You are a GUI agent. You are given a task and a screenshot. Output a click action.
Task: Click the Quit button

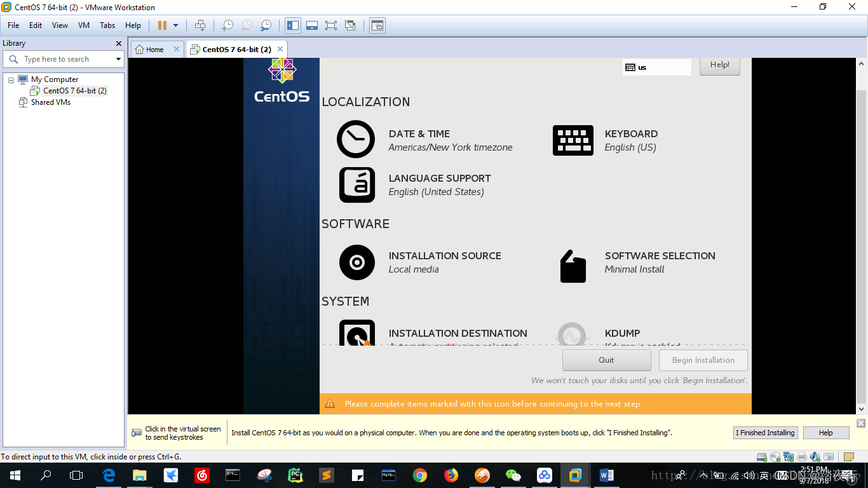point(607,360)
